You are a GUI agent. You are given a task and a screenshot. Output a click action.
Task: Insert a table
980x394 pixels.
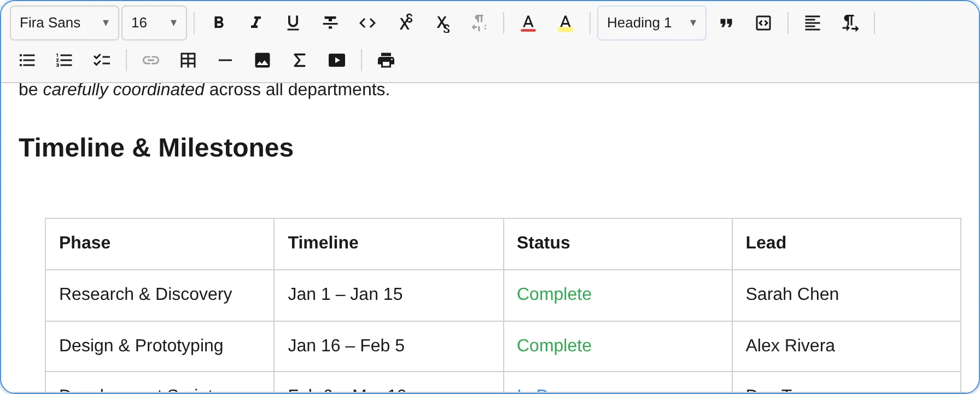tap(188, 60)
